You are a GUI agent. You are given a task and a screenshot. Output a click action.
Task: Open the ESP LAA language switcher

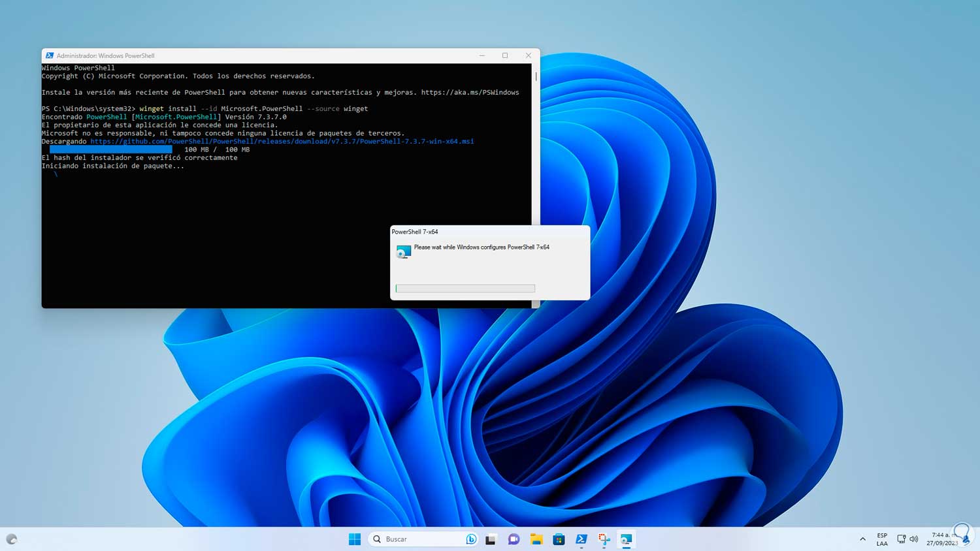point(882,539)
